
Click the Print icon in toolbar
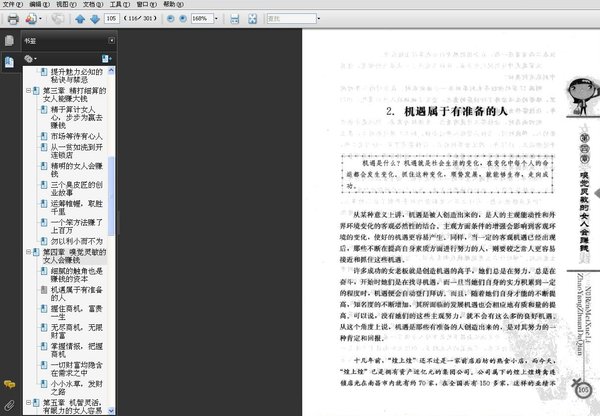[x=13, y=19]
